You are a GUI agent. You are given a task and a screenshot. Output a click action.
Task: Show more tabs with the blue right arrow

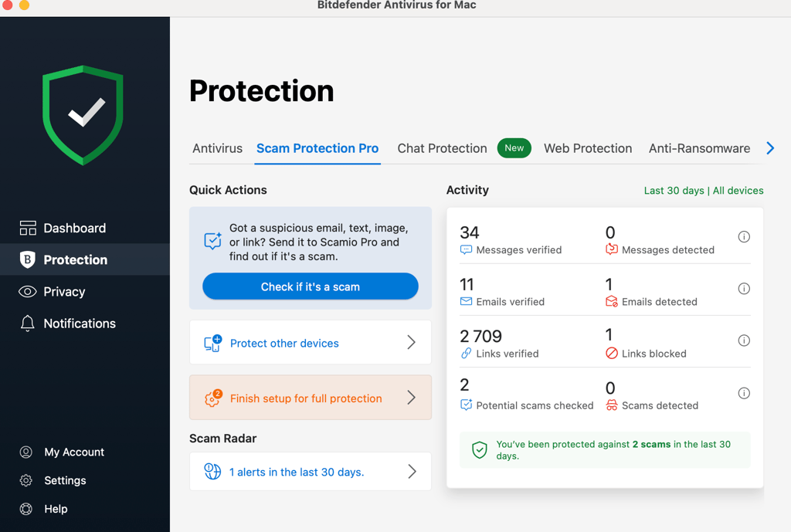[770, 148]
